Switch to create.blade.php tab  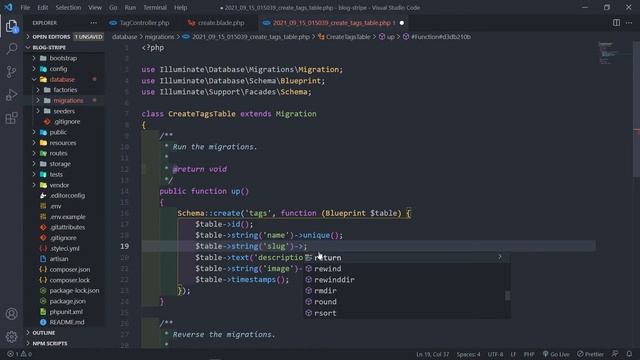click(217, 23)
